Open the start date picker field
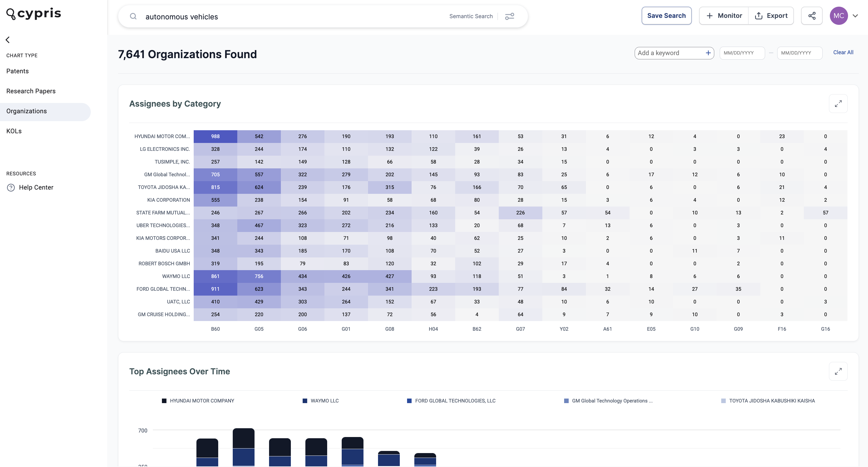 (742, 53)
